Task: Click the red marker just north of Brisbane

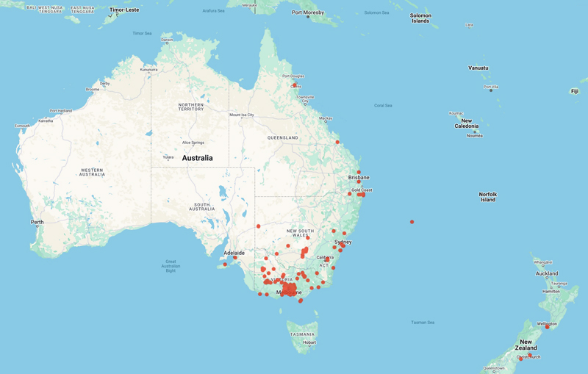Action: pyautogui.click(x=359, y=172)
